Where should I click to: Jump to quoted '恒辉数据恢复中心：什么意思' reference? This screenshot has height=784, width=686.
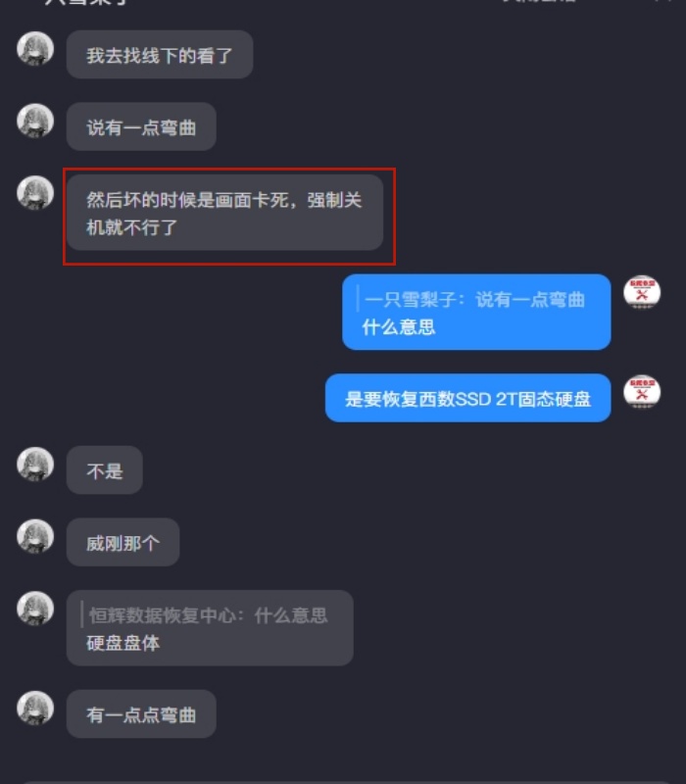pos(208,615)
